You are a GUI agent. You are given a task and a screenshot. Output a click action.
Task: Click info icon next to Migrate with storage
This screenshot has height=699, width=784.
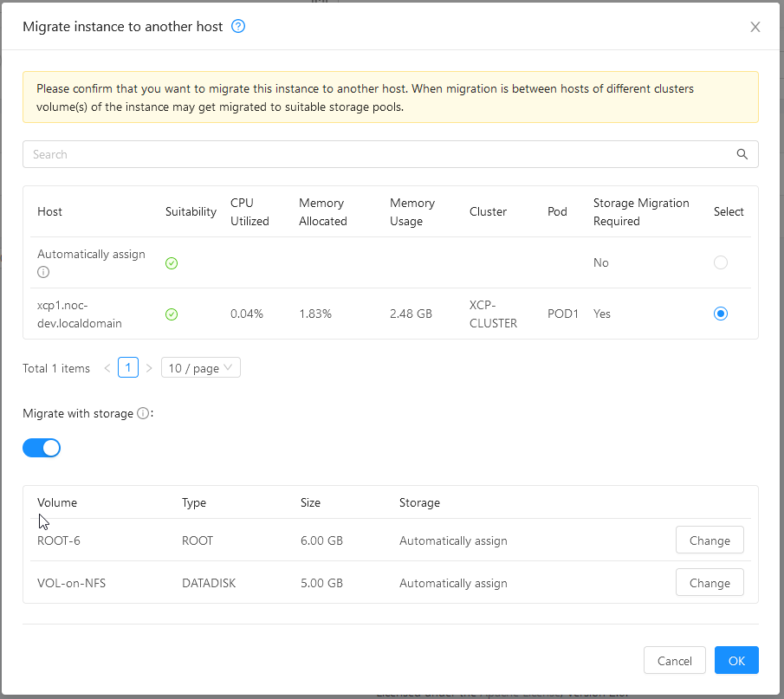[143, 414]
